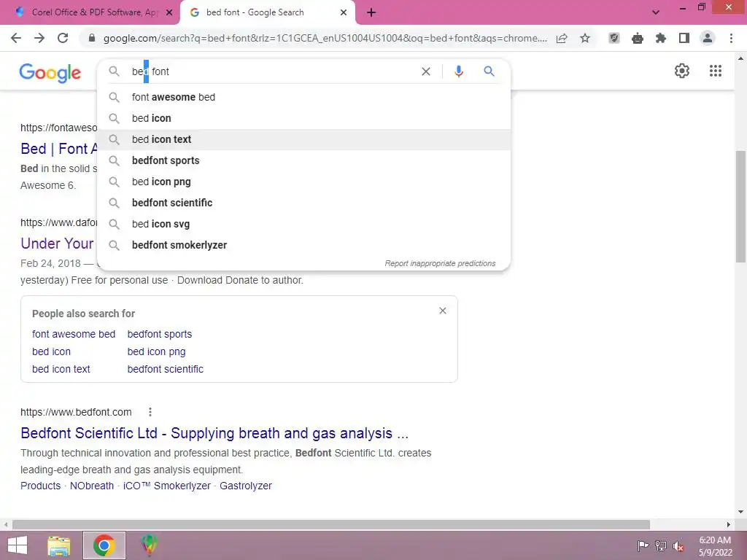This screenshot has height=560, width=747.
Task: Choose suggestion 'bedfont smokerlyzer'
Action: pyautogui.click(x=304, y=245)
